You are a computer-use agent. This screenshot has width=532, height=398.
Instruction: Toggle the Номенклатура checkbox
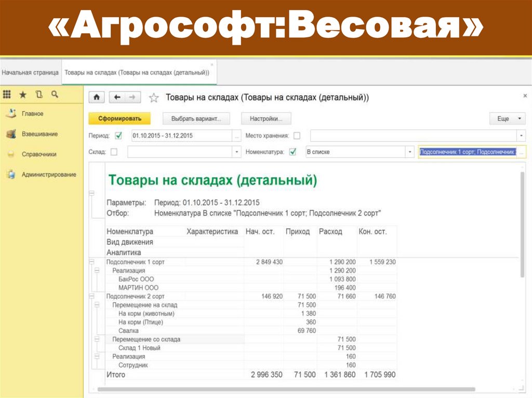[292, 152]
